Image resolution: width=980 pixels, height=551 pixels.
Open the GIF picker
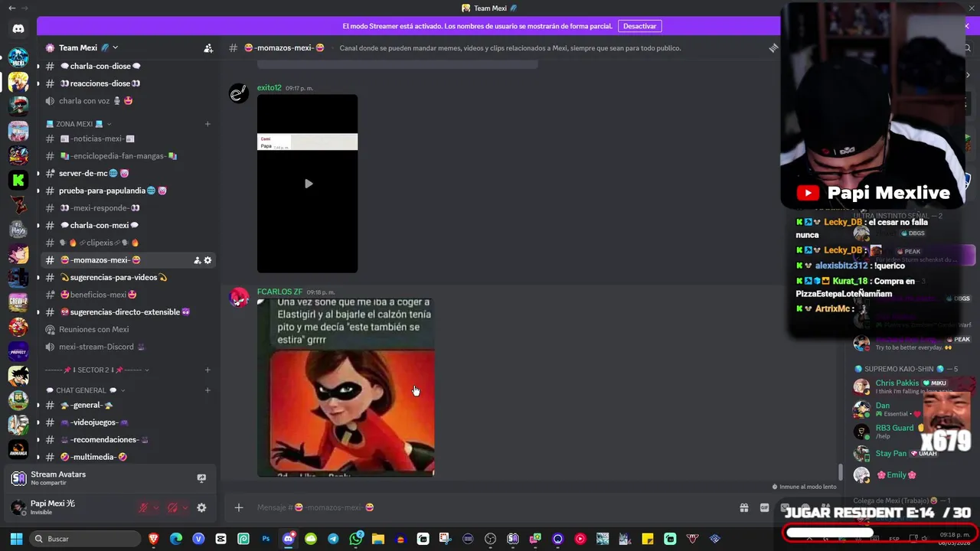(764, 507)
